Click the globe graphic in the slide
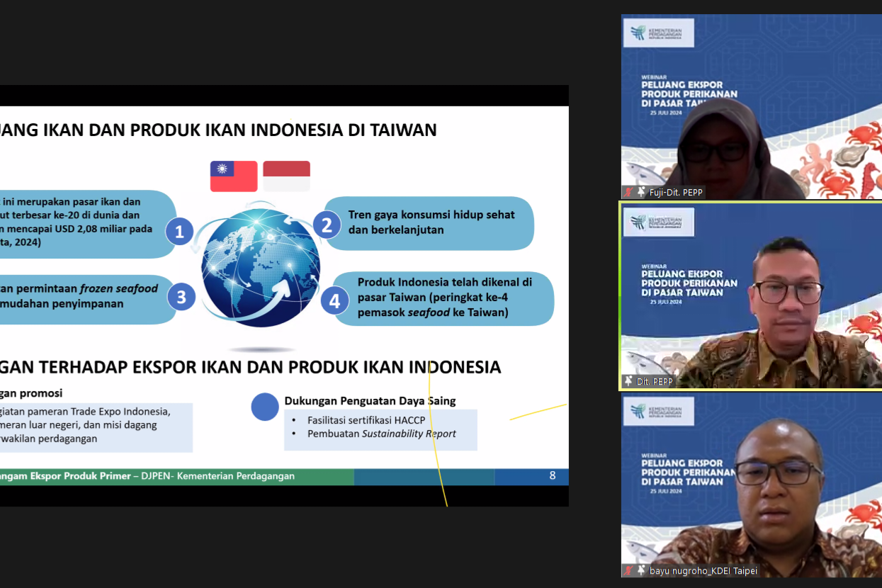The height and width of the screenshot is (588, 882). 261,267
